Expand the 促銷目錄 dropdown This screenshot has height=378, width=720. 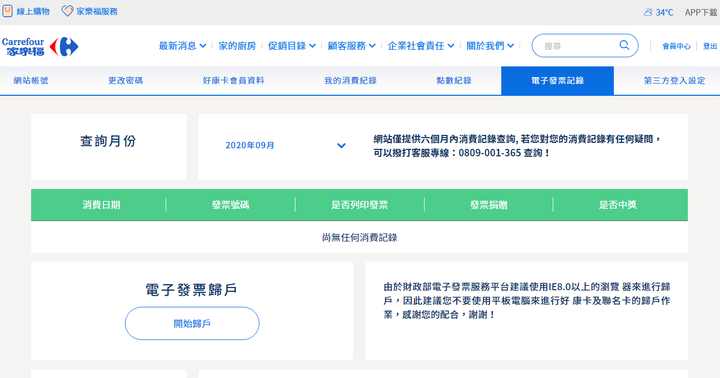click(x=292, y=46)
